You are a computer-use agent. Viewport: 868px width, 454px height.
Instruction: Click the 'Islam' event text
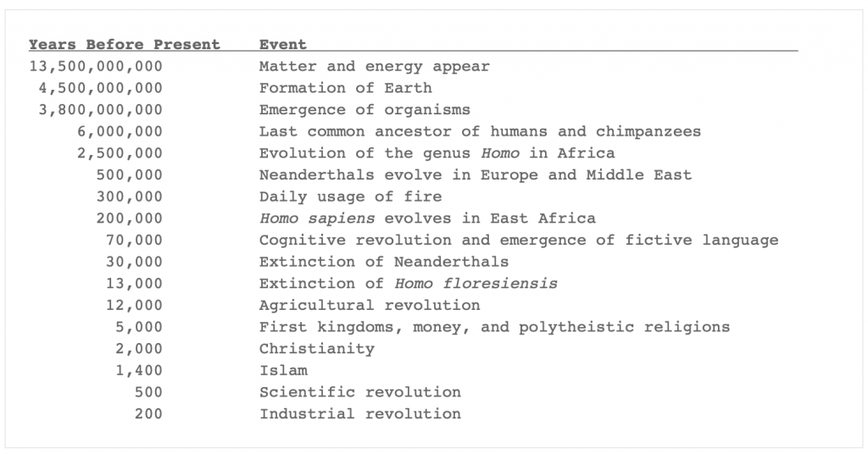(283, 370)
